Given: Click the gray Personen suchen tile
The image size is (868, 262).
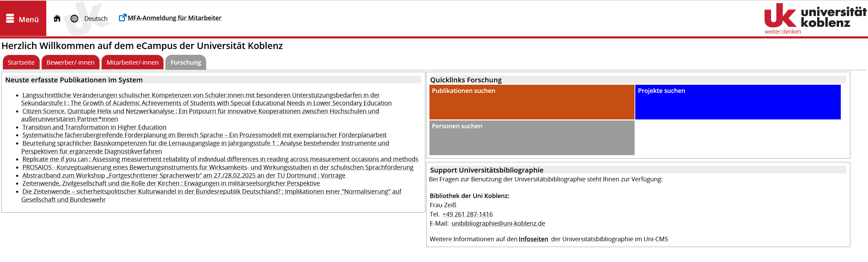Looking at the screenshot, I should [x=531, y=137].
